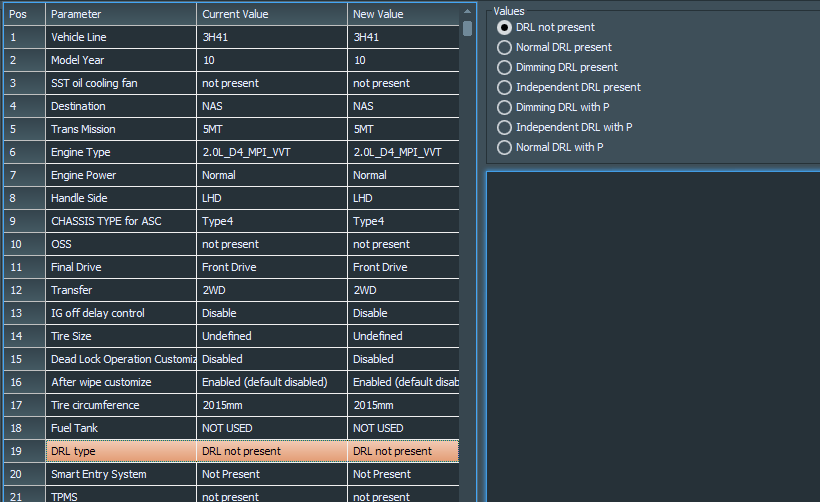Choose the 'Normal DRL present' radio button
This screenshot has height=502, width=820.
point(505,47)
